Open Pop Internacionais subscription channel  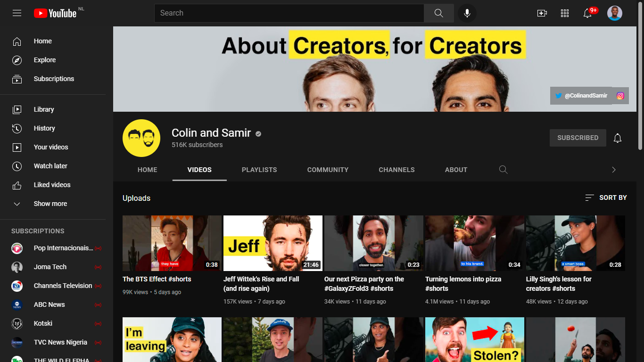click(53, 248)
